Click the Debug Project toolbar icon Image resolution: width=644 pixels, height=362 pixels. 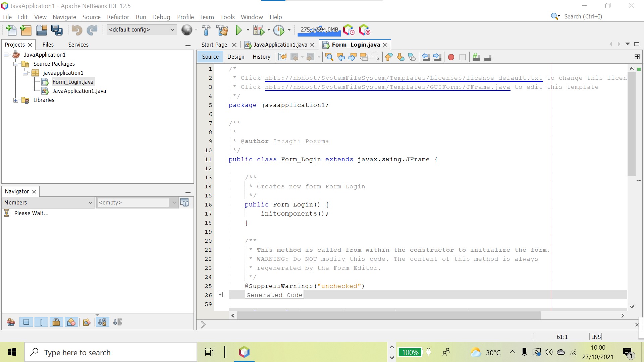[258, 30]
